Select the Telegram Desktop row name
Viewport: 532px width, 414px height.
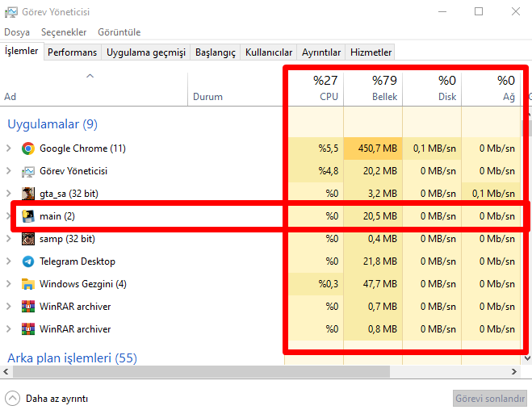(x=77, y=261)
